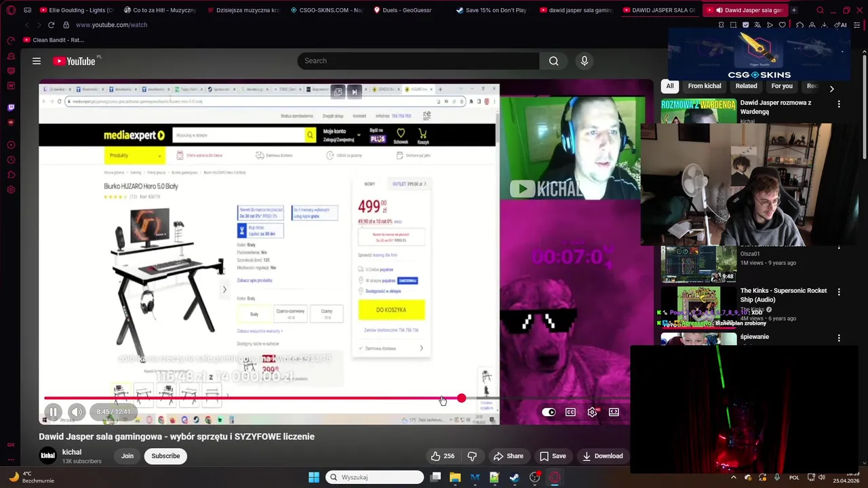This screenshot has width=868, height=488.
Task: Open the 9:48 duration video thumbnail
Action: pyautogui.click(x=698, y=264)
